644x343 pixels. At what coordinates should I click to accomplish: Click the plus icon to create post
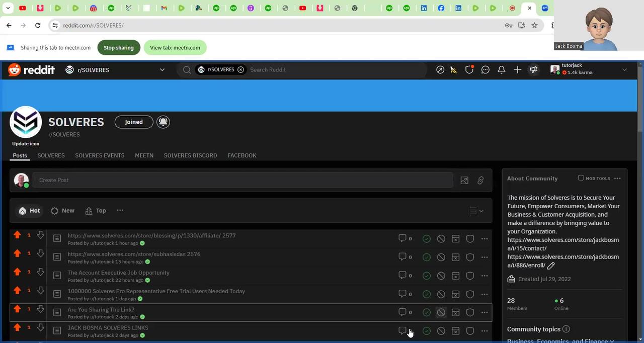click(x=517, y=70)
